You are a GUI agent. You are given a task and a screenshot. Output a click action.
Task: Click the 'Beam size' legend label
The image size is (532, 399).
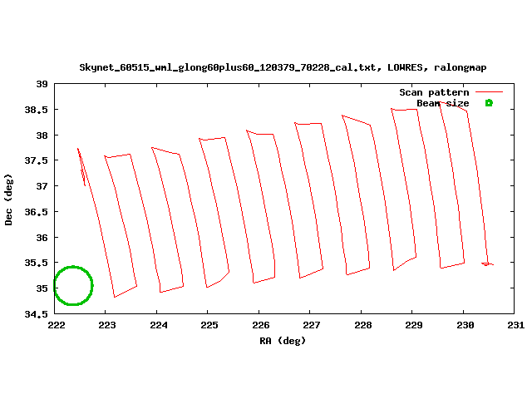click(443, 103)
